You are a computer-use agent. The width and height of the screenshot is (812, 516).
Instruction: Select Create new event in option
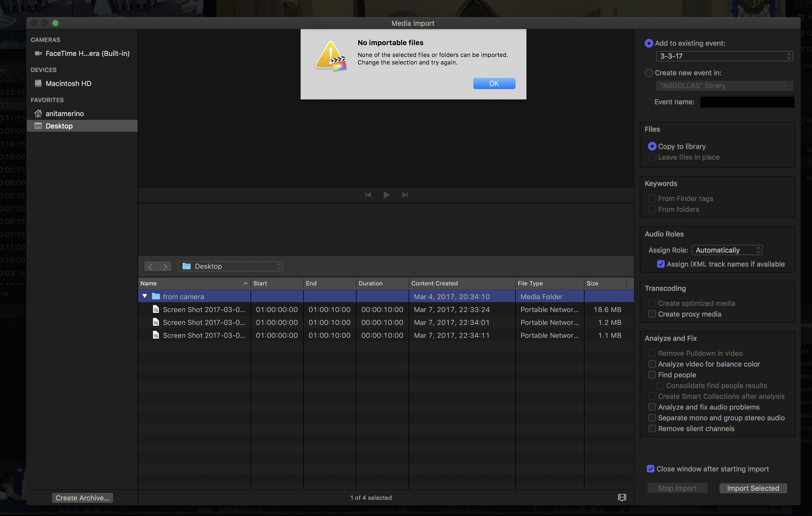[x=649, y=73]
